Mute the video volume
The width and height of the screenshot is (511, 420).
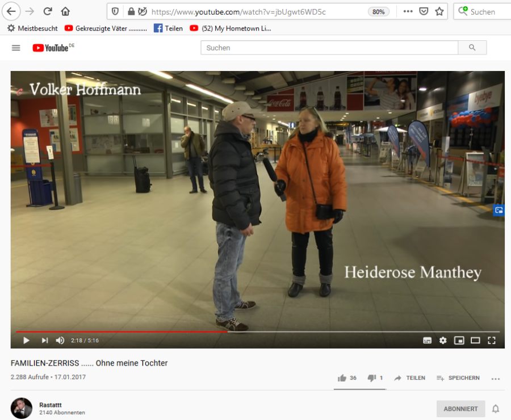[x=60, y=340]
